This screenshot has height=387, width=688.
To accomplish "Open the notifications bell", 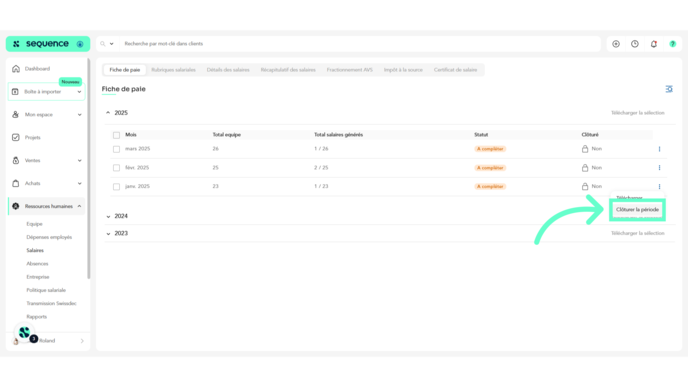I will 654,44.
